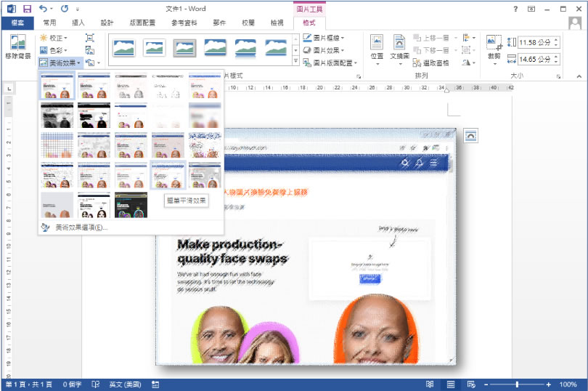Open the 圖片效果 picture effects dropdown
This screenshot has height=391, width=588.
pyautogui.click(x=324, y=50)
